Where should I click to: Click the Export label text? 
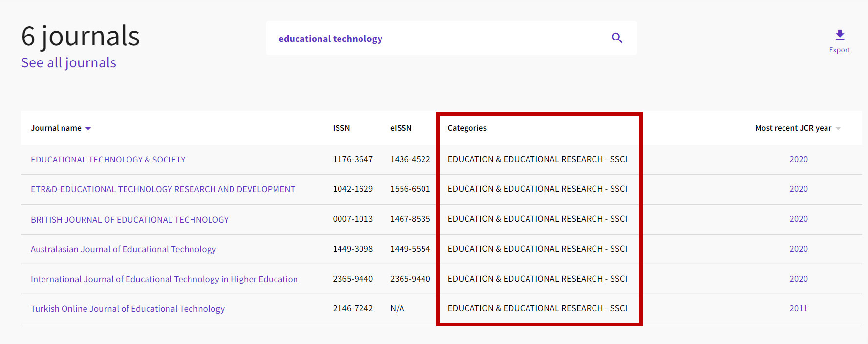click(840, 50)
